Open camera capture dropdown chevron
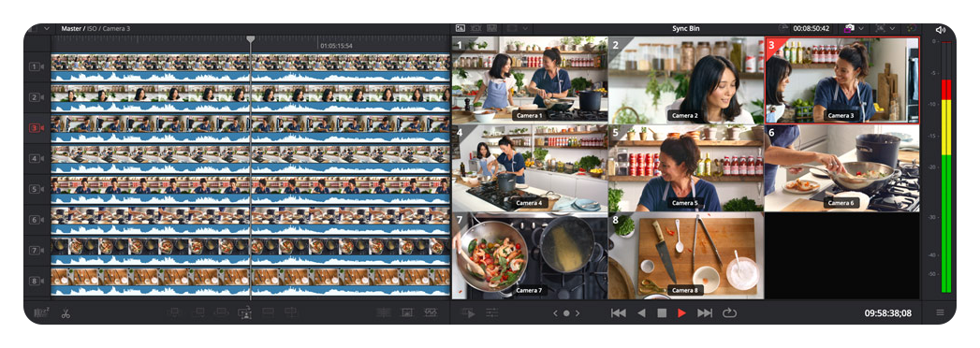 [861, 28]
